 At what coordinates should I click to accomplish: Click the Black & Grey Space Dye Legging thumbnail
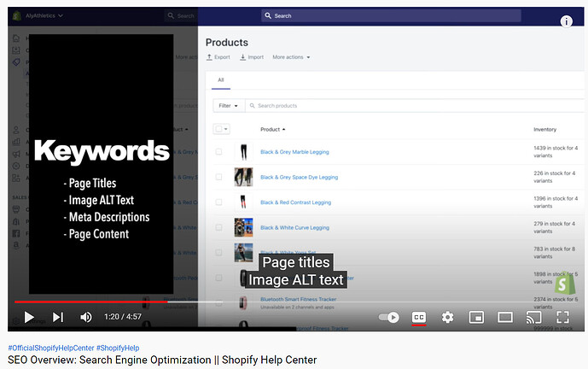[243, 177]
